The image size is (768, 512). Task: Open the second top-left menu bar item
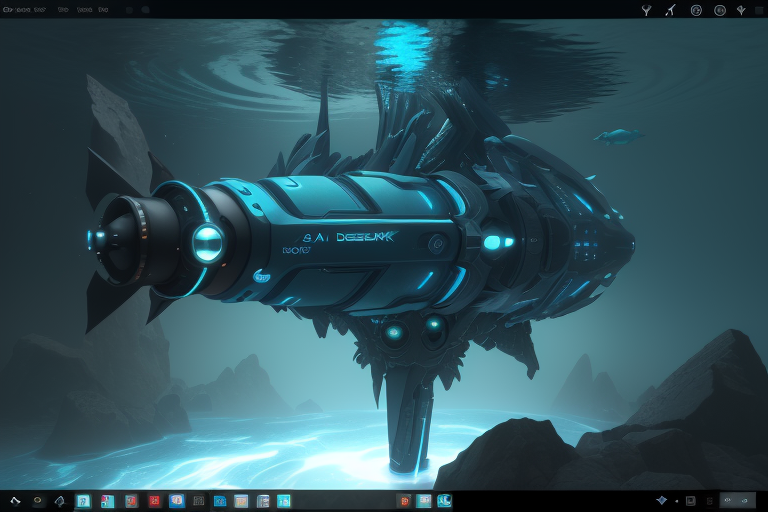39,9
